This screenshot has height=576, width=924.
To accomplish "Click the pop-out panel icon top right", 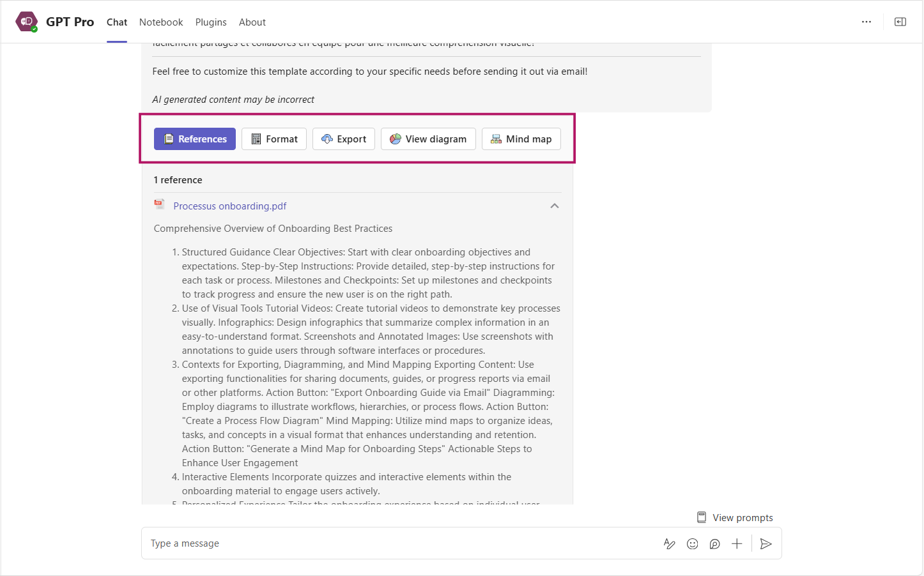I will click(x=900, y=22).
